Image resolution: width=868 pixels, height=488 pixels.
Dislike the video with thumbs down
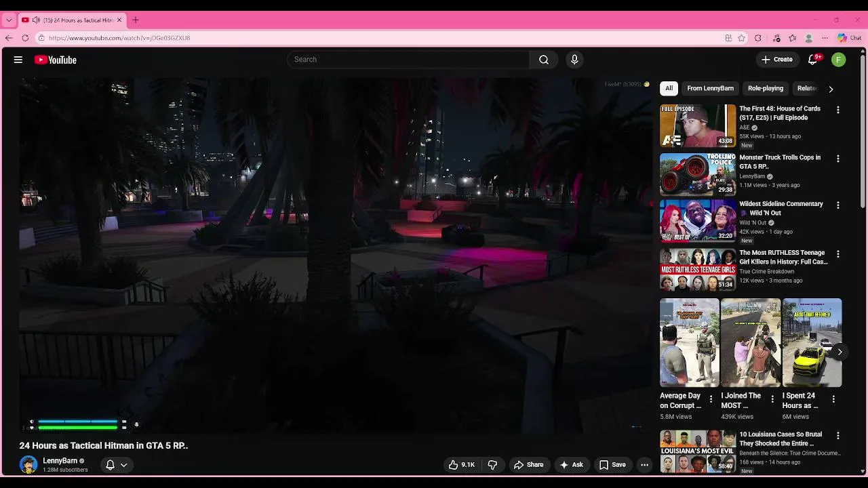click(493, 465)
